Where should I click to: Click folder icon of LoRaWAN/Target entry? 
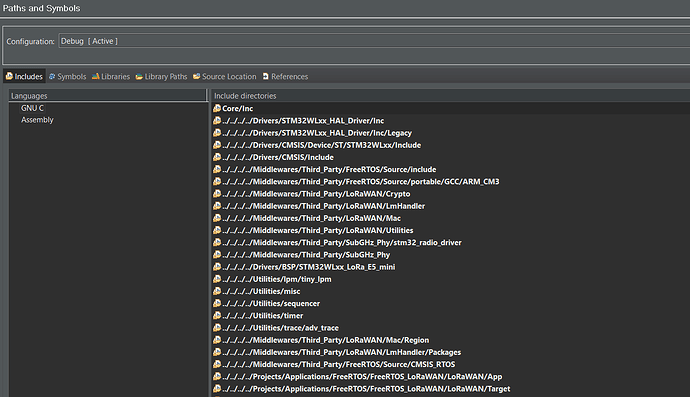coord(217,389)
